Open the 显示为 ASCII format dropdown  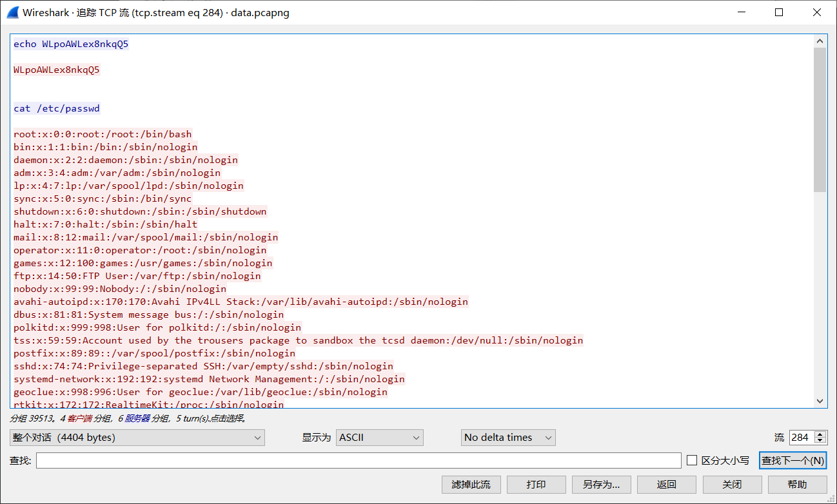click(x=380, y=438)
